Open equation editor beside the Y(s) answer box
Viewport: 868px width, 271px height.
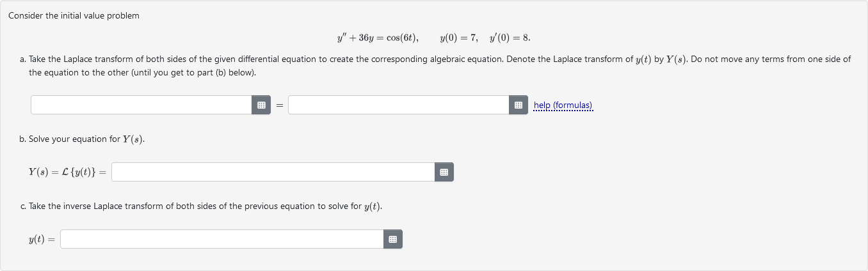[444, 172]
